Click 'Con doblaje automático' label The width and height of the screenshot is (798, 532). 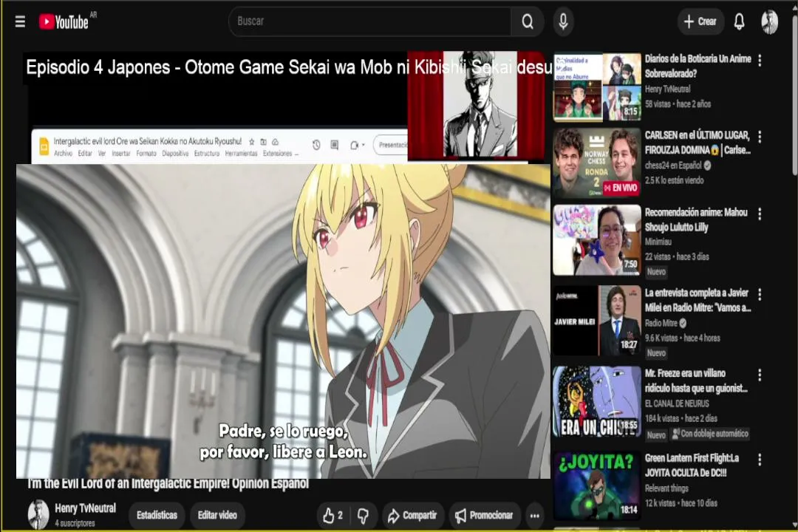[x=710, y=434]
